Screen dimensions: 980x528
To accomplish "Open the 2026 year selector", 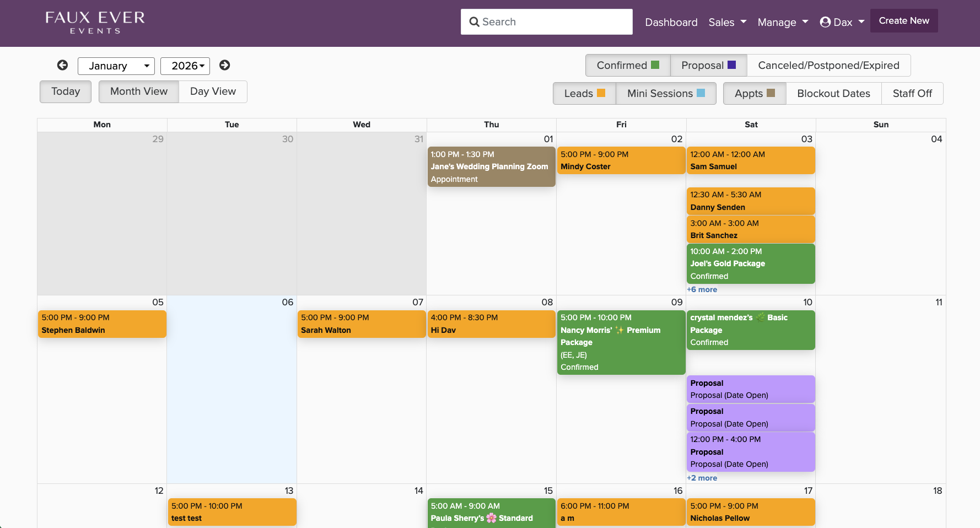I will click(x=185, y=66).
